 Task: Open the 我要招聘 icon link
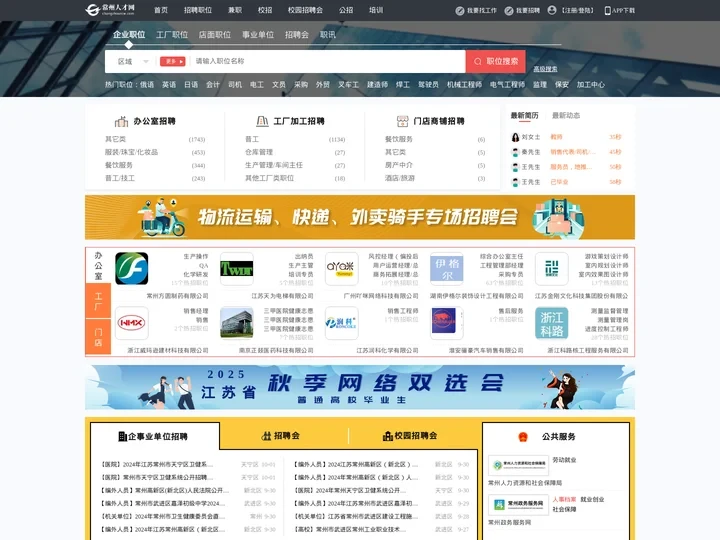[x=509, y=11]
